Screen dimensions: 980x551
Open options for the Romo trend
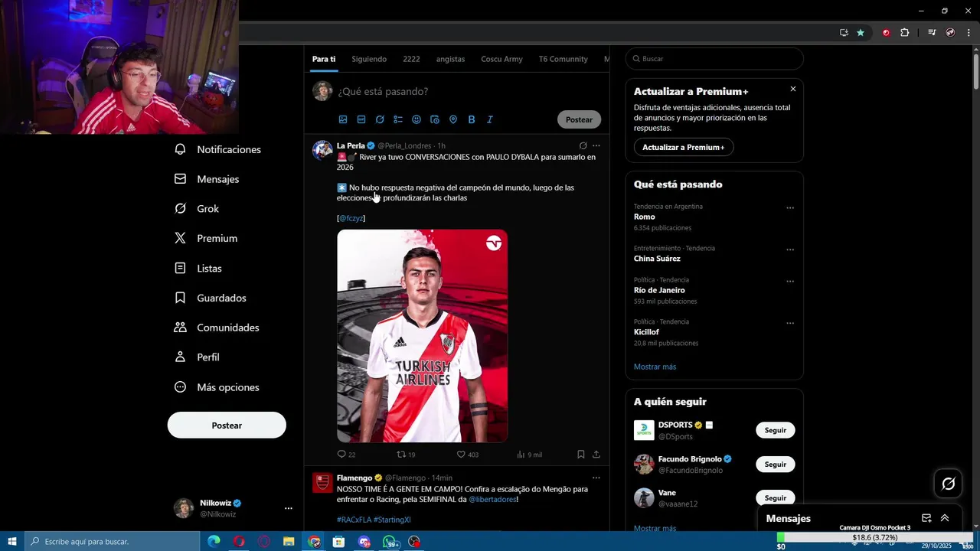pyautogui.click(x=790, y=207)
